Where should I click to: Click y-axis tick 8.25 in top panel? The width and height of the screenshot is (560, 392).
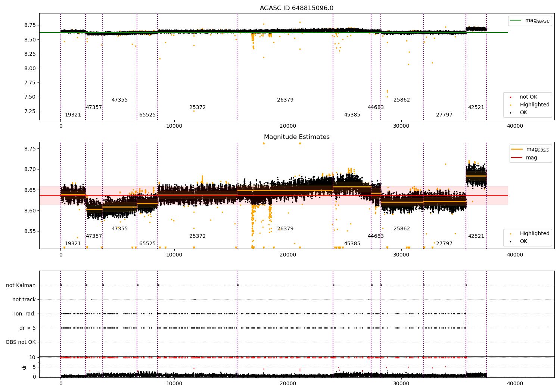pyautogui.click(x=31, y=54)
